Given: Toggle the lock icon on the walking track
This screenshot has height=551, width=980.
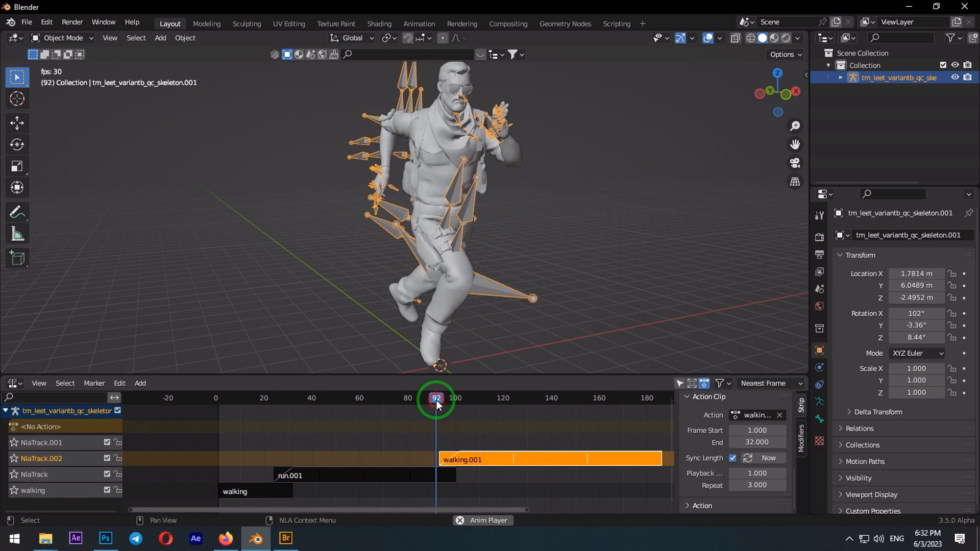Looking at the screenshot, I should [118, 490].
